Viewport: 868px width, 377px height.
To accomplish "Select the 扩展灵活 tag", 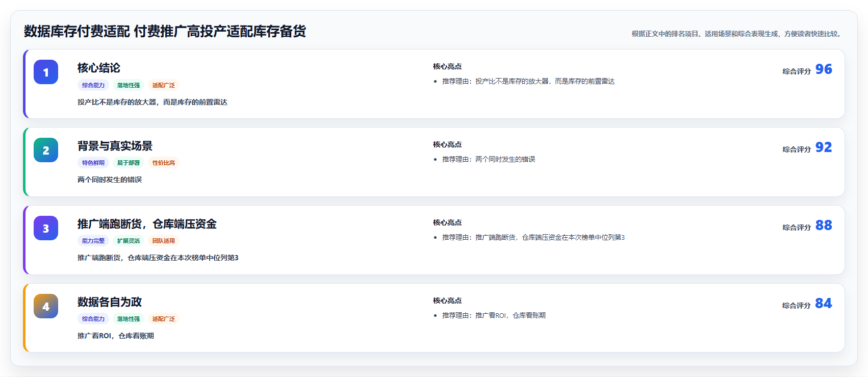I will tap(129, 241).
